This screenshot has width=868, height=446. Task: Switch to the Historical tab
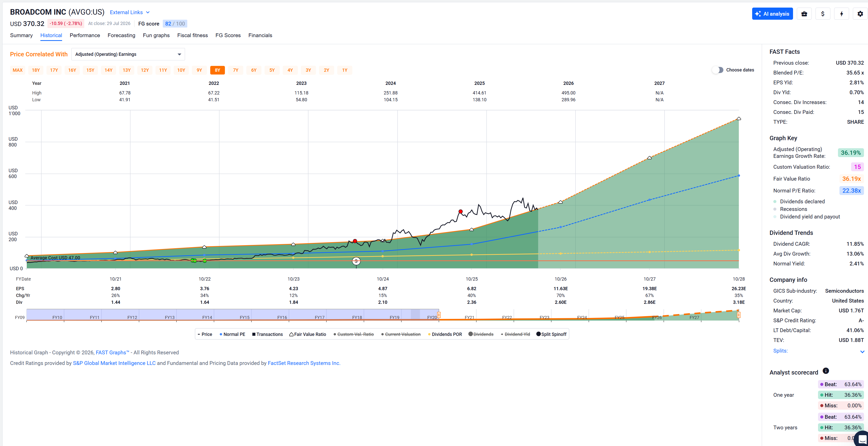(x=51, y=35)
